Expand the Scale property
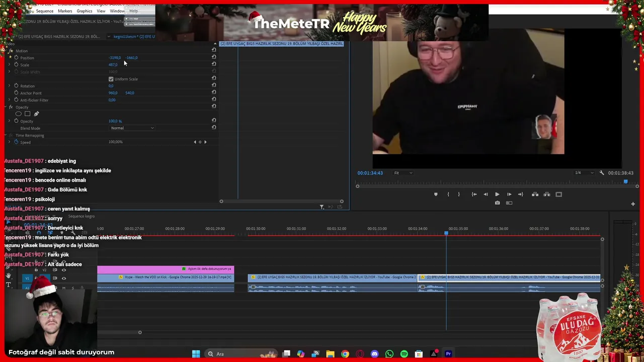Screen dimensions: 644x362 click(x=9, y=64)
